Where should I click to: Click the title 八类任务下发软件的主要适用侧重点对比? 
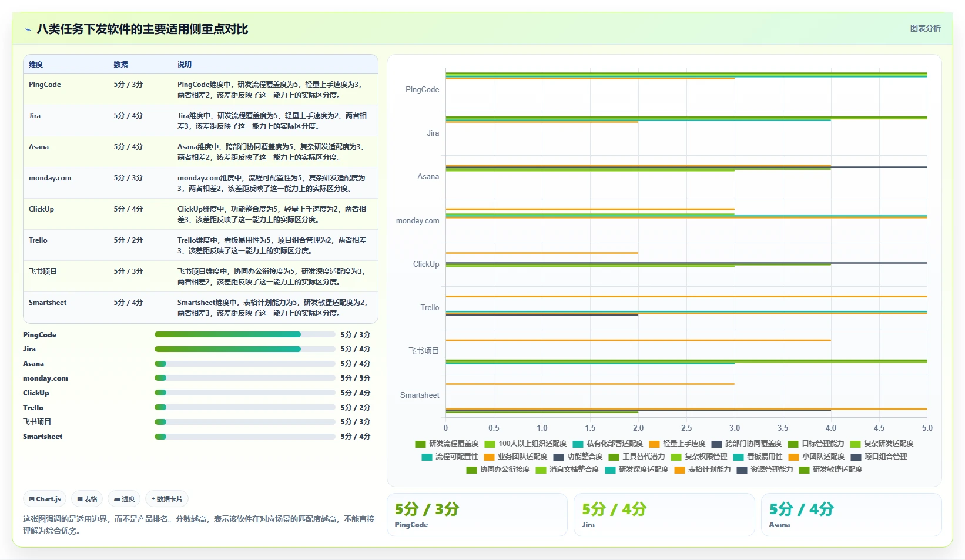[x=142, y=29]
